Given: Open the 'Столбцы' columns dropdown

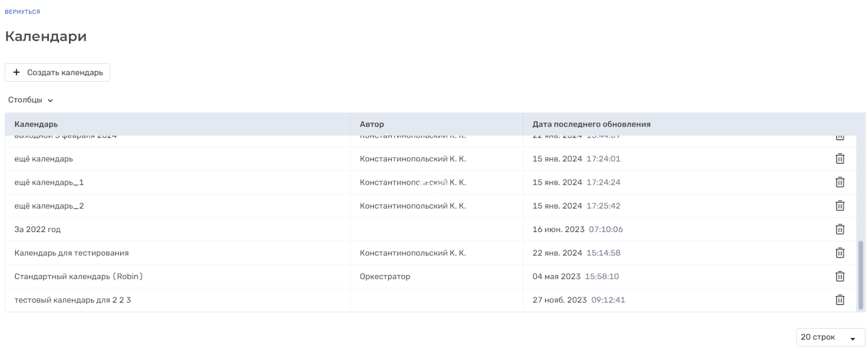Looking at the screenshot, I should (x=31, y=100).
